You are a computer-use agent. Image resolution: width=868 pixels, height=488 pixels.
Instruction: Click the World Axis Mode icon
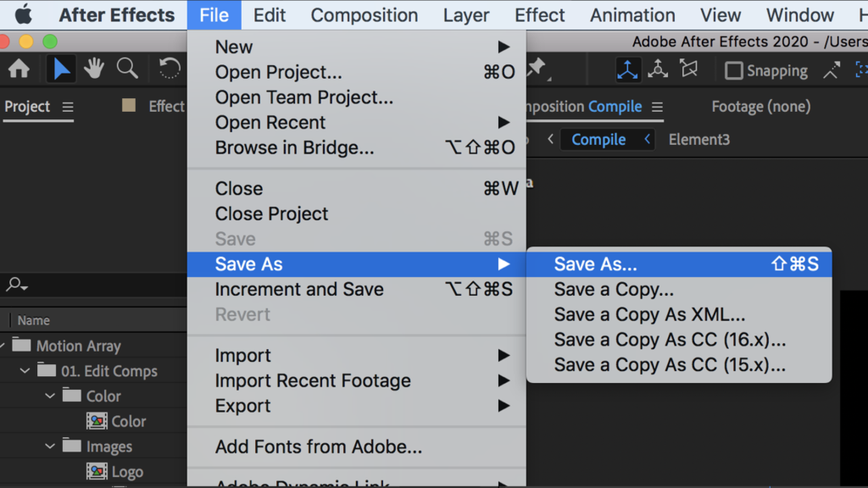[658, 70]
